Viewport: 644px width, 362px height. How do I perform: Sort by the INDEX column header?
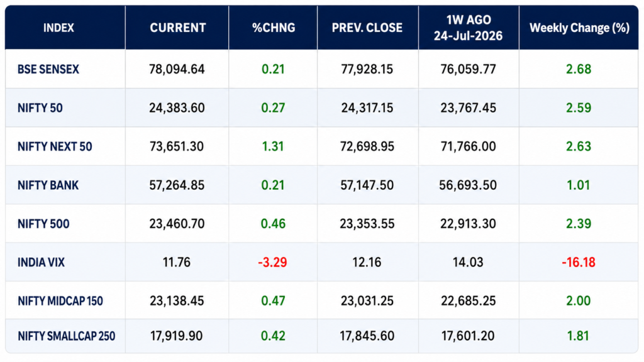(x=58, y=28)
